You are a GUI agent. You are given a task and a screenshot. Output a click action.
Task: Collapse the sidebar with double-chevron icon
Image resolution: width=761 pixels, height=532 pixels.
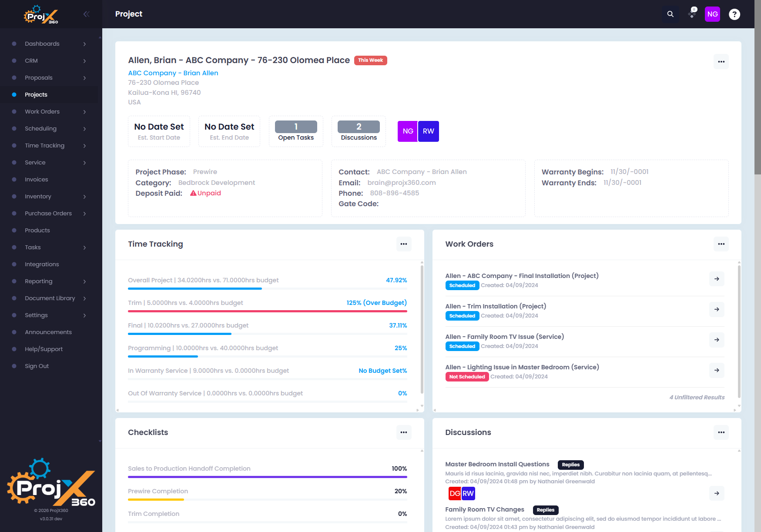[x=87, y=14]
